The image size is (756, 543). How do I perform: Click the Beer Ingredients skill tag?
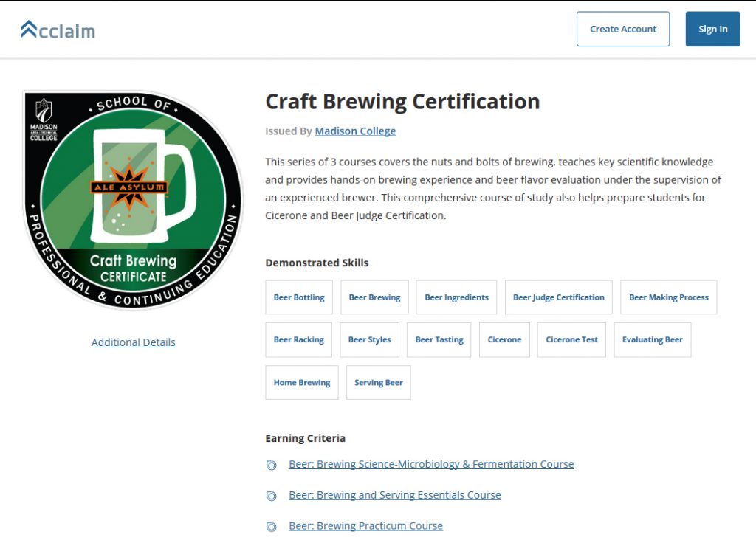coord(456,297)
